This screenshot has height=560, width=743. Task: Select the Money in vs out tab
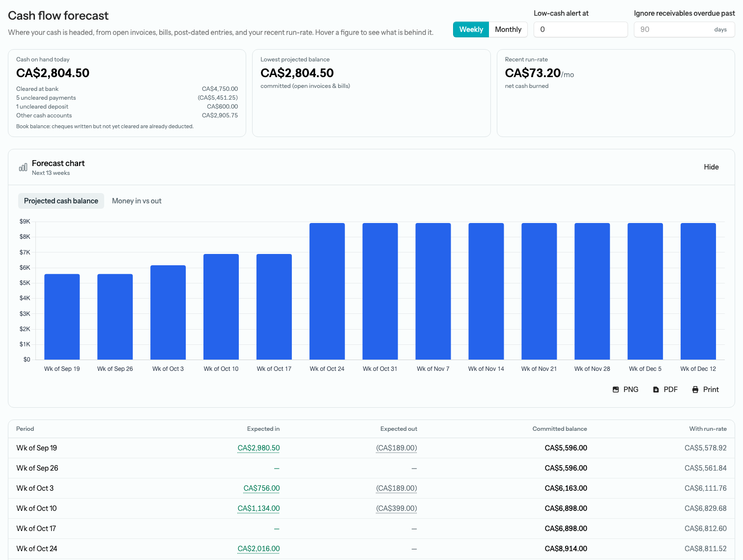137,201
